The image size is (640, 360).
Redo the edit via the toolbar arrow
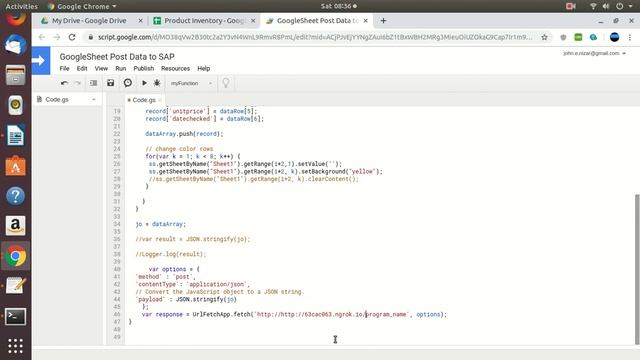point(78,83)
